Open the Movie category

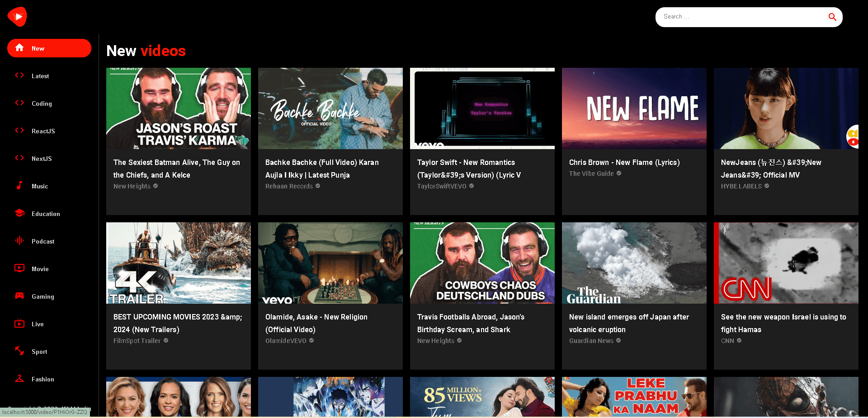(49, 269)
